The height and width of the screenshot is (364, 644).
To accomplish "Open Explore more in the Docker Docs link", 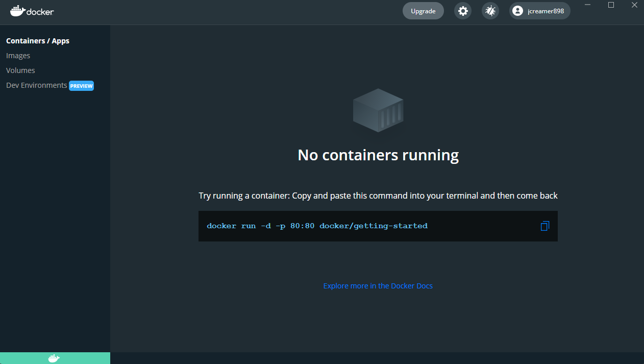I will [378, 286].
